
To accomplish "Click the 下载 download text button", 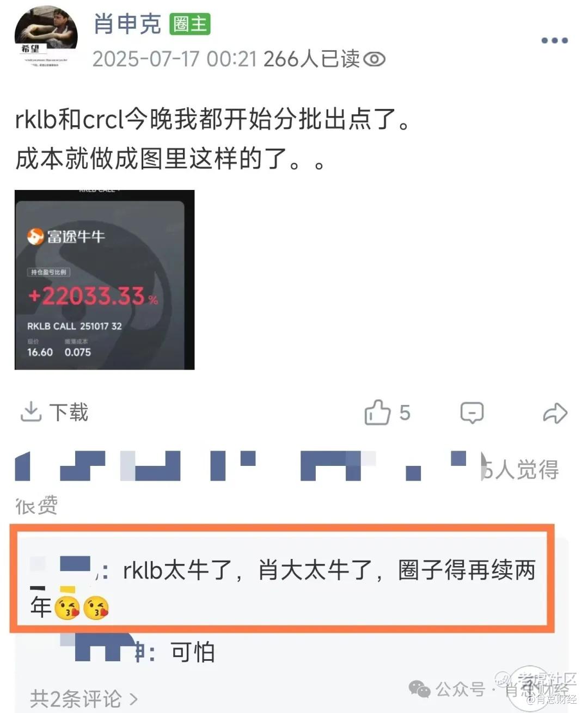I will (69, 412).
